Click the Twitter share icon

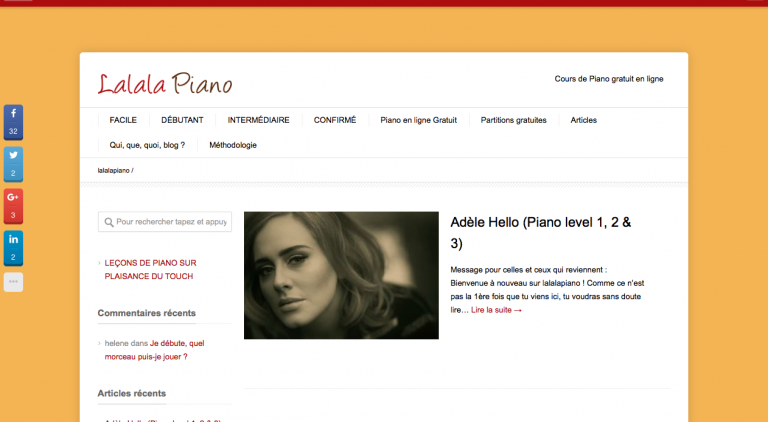click(13, 164)
